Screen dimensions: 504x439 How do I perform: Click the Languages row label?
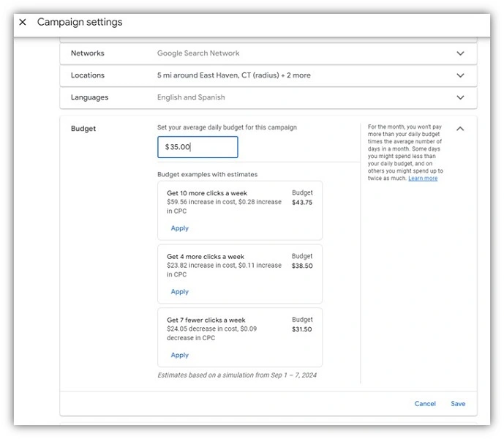coord(90,97)
